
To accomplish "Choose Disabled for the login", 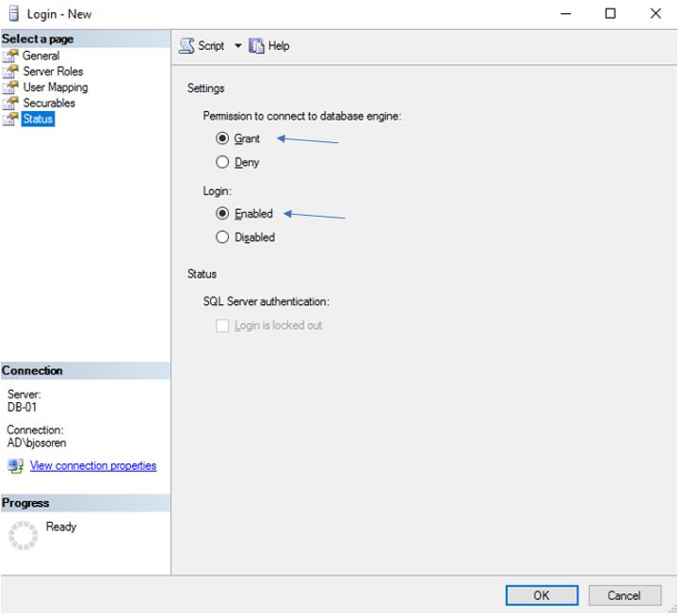I will [222, 237].
